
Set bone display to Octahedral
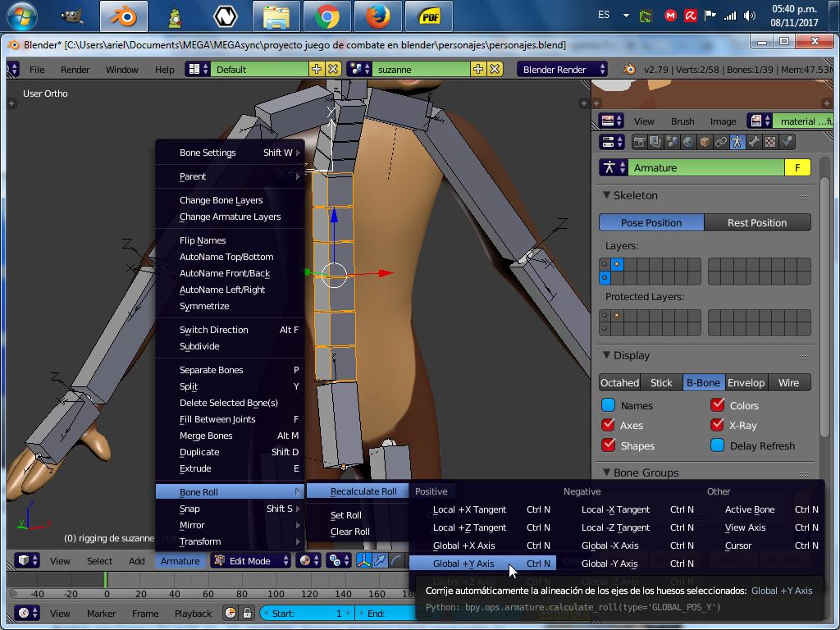(620, 382)
